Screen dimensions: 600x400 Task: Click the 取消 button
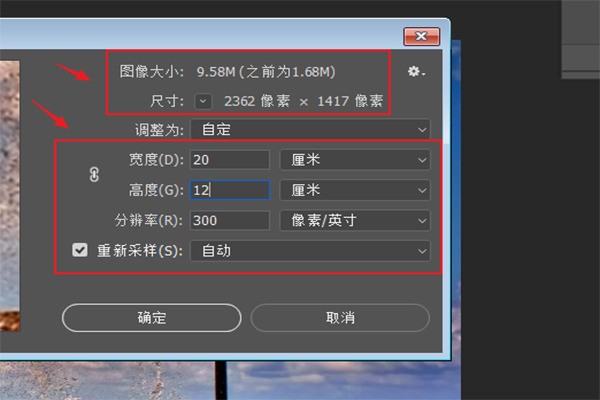(340, 318)
